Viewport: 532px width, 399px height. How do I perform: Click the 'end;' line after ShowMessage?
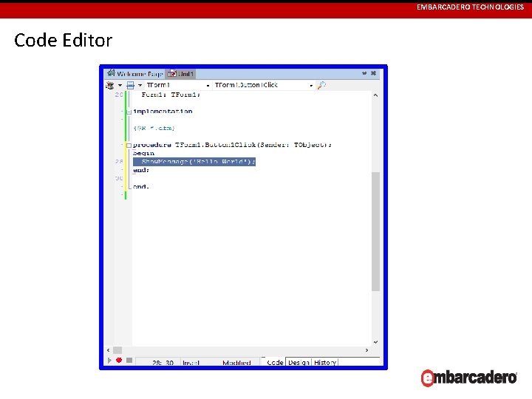[141, 170]
